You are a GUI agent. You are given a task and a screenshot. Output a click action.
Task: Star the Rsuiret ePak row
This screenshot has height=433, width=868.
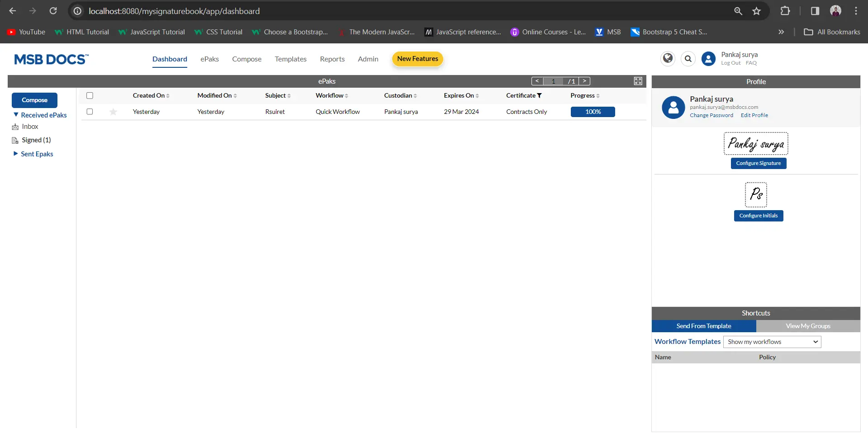point(114,112)
